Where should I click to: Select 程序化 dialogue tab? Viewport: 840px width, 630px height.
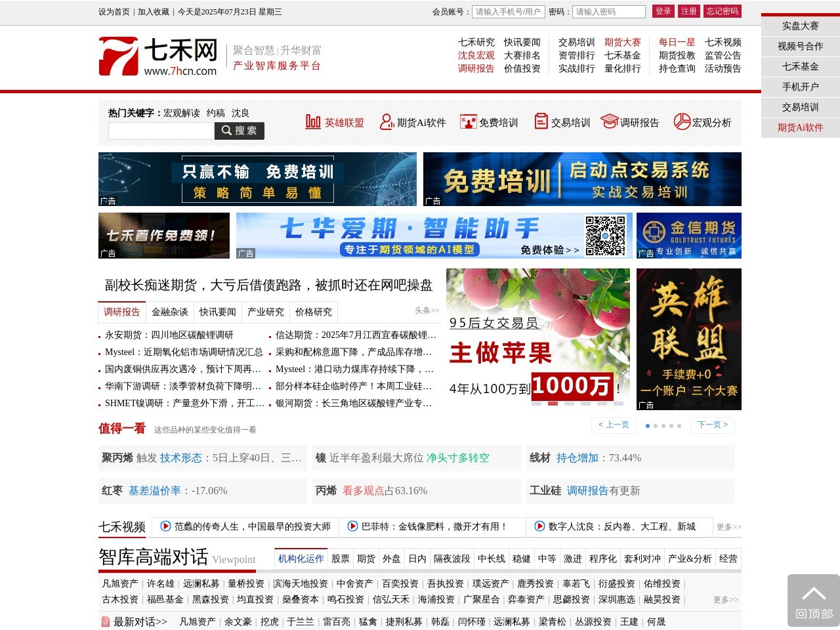pyautogui.click(x=603, y=559)
